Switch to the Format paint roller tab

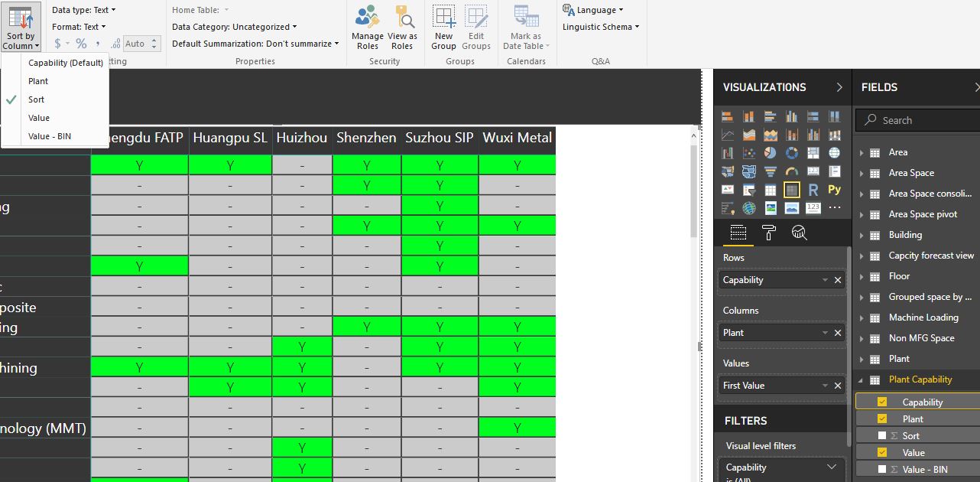pyautogui.click(x=769, y=233)
